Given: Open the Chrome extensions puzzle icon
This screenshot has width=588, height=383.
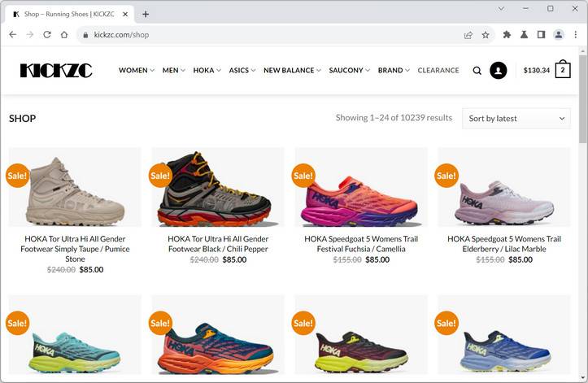Looking at the screenshot, I should [507, 35].
